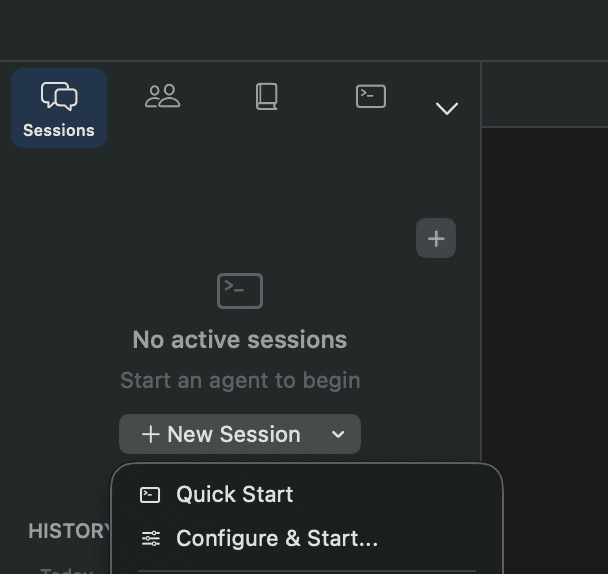Image resolution: width=608 pixels, height=574 pixels.
Task: Choose Quick Start from the menu
Action: coord(235,494)
